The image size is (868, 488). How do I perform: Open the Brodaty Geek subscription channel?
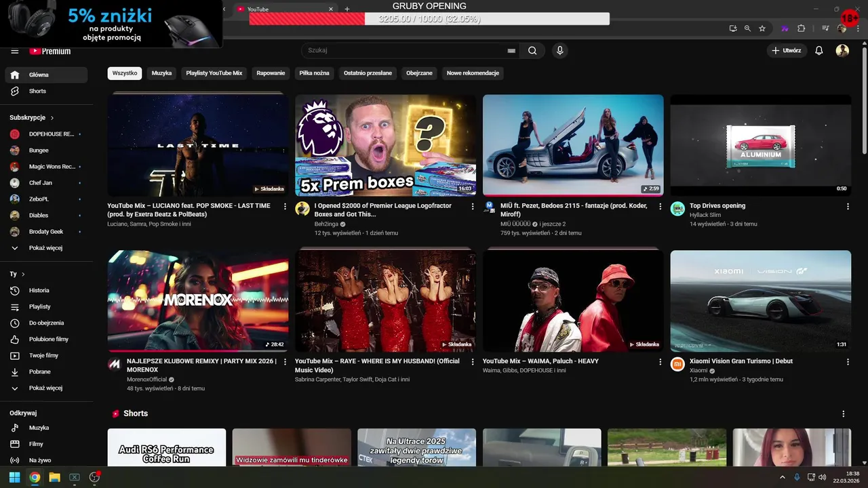tap(46, 232)
